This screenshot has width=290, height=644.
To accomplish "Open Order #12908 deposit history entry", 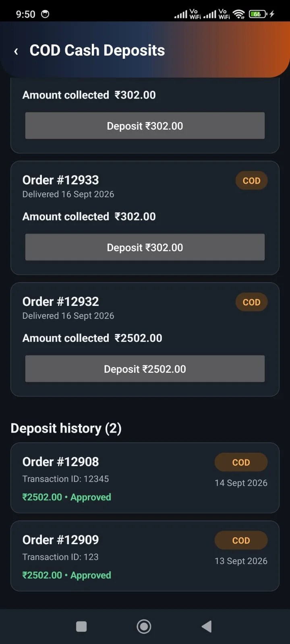I will [145, 478].
